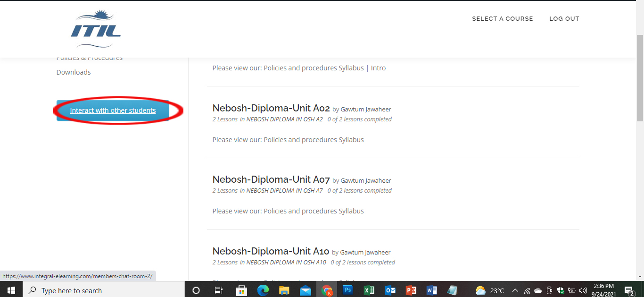Click the page vertical scrollbar thumb
The image size is (644, 297).
tap(640, 78)
